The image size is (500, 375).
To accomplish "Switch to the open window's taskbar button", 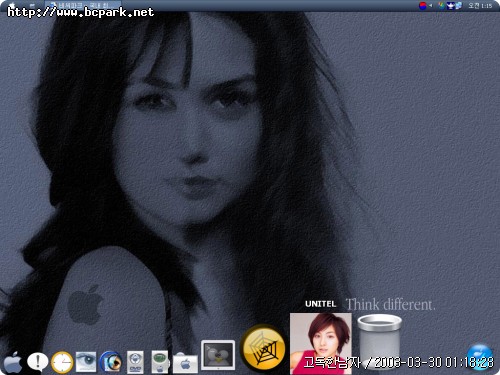I will pyautogui.click(x=83, y=5).
